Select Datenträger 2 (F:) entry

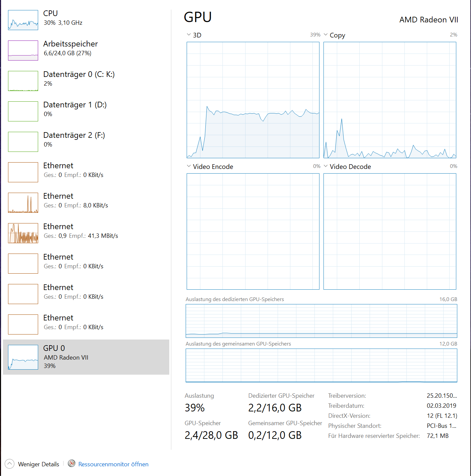(x=86, y=142)
